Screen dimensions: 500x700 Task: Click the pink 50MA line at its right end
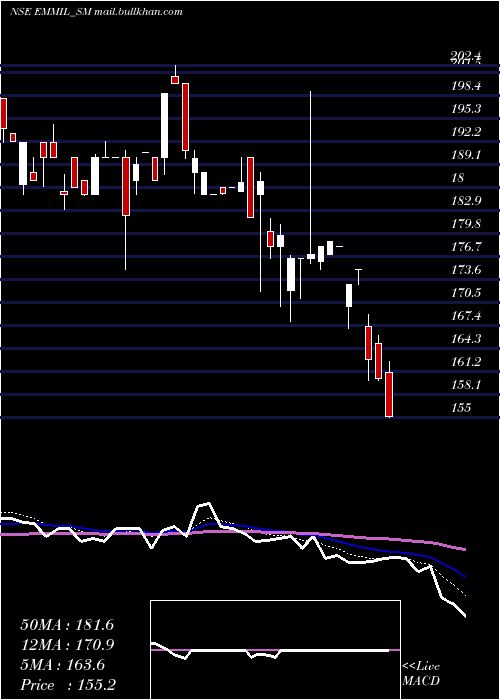(x=463, y=549)
